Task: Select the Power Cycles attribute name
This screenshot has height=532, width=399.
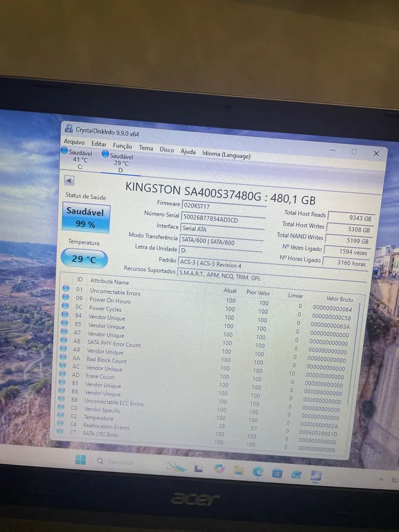Action: [x=106, y=309]
